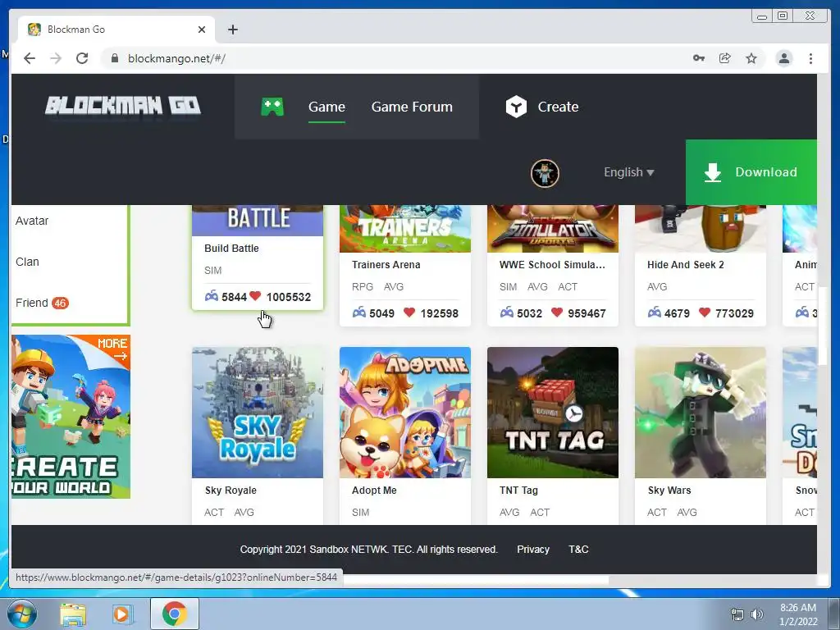Open saved passwords key icon
Image resolution: width=840 pixels, height=630 pixels.
click(699, 58)
